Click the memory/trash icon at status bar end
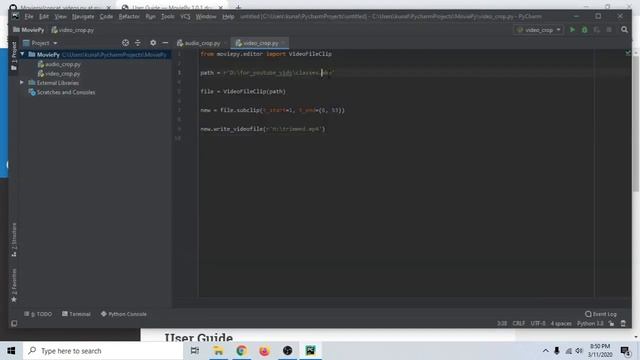 coord(623,324)
